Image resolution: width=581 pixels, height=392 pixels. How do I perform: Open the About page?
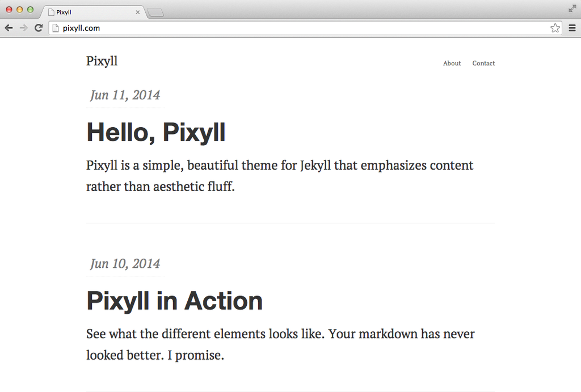452,63
